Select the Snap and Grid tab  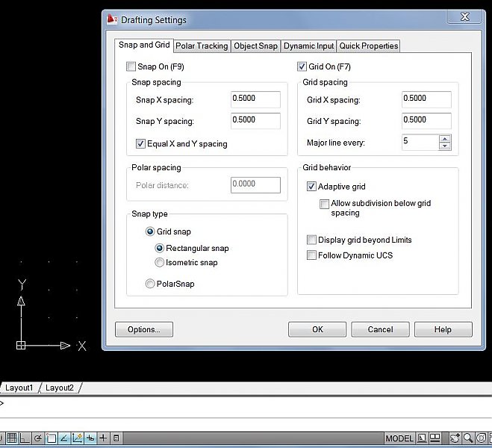tap(144, 45)
